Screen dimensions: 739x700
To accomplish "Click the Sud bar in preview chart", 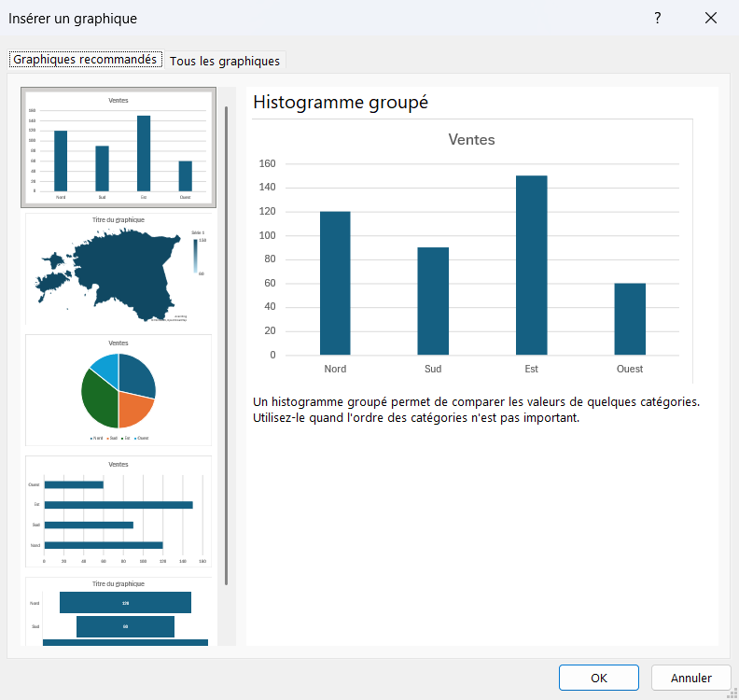I will [433, 301].
